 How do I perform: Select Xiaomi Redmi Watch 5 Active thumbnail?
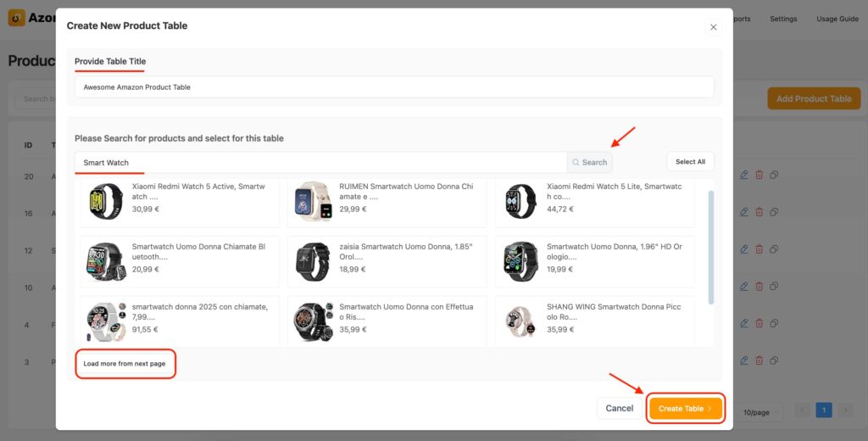click(x=106, y=201)
